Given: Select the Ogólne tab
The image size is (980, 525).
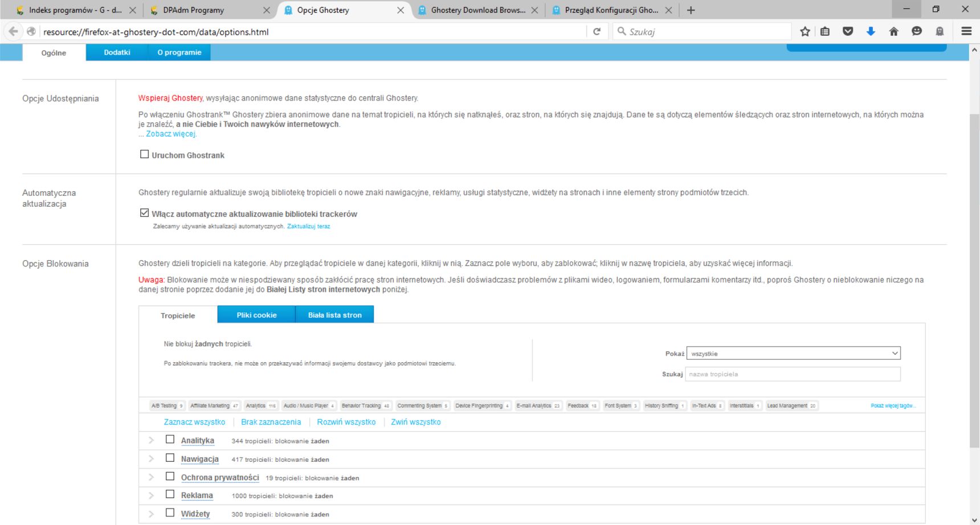Looking at the screenshot, I should [54, 53].
